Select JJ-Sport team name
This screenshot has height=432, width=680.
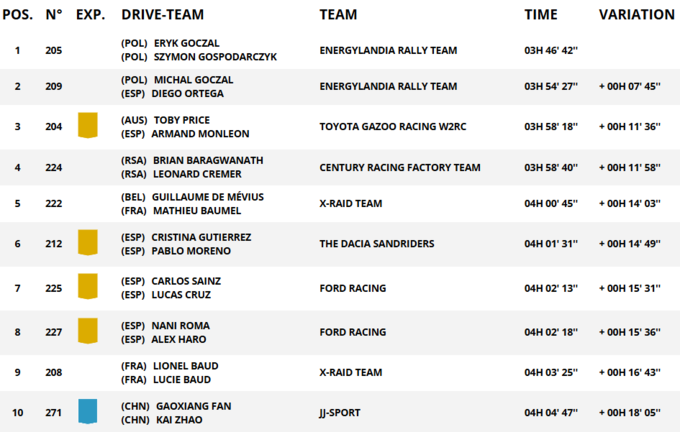point(340,412)
